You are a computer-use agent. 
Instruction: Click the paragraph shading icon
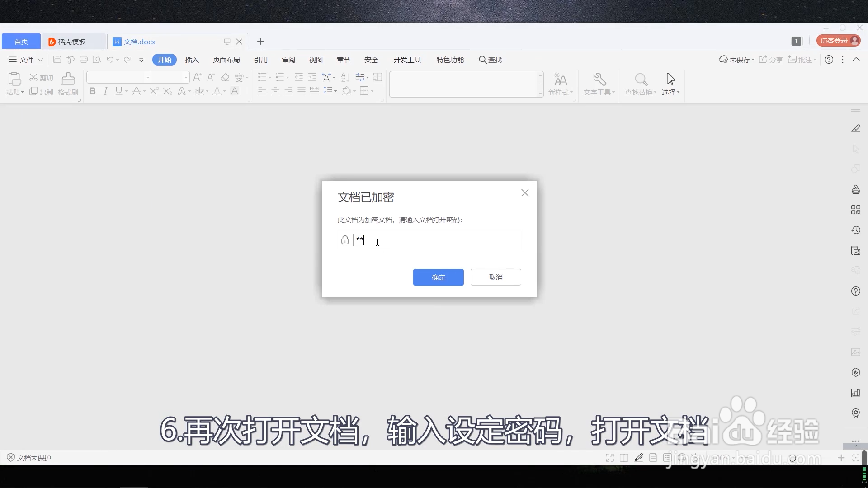pyautogui.click(x=347, y=91)
